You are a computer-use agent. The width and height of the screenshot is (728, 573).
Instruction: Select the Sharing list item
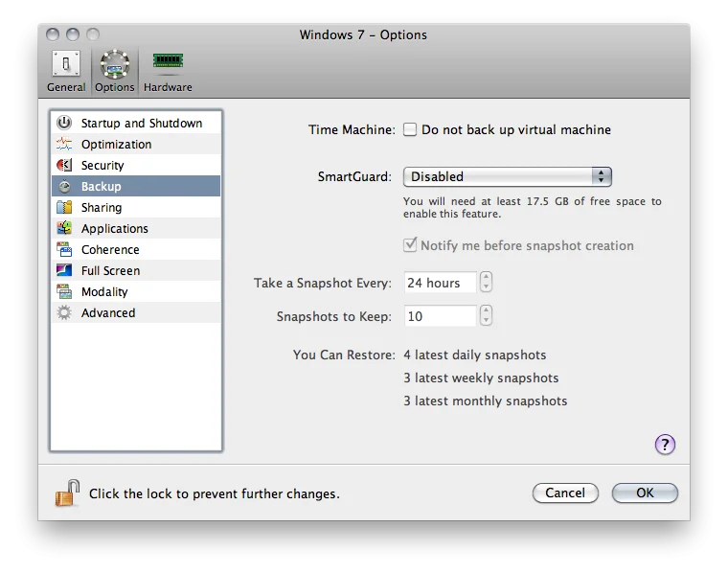pyautogui.click(x=136, y=207)
